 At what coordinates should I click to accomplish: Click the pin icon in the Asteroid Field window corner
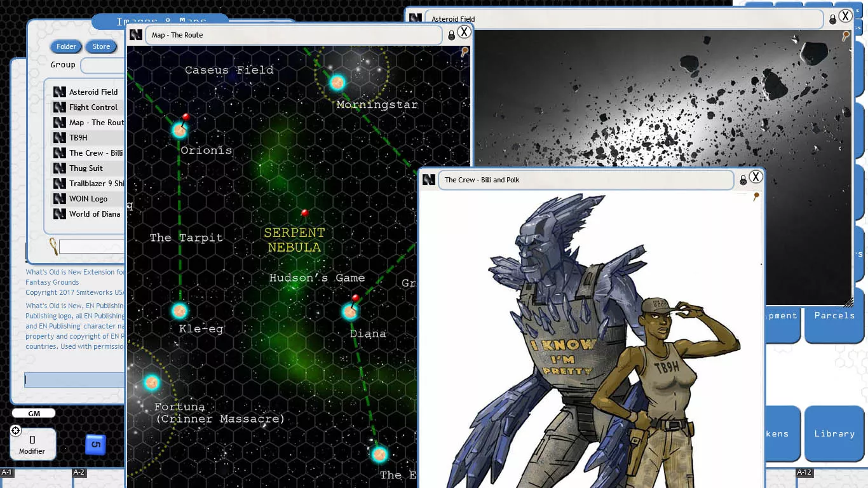[x=846, y=36]
